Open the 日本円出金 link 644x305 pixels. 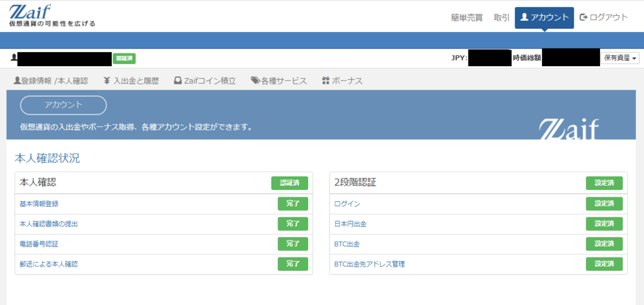pos(350,224)
